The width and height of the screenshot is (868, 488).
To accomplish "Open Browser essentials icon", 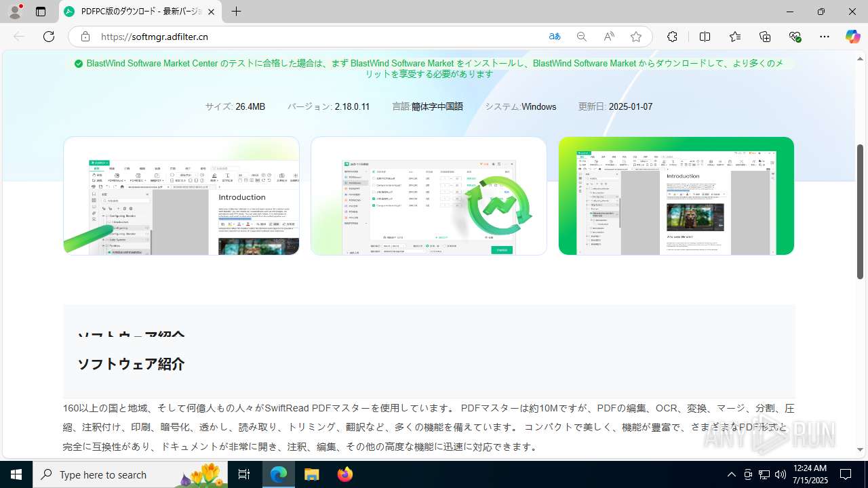I will pyautogui.click(x=795, y=37).
